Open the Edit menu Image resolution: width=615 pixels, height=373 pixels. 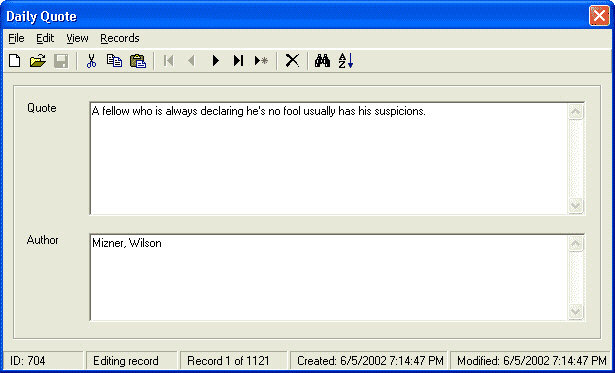tap(45, 38)
